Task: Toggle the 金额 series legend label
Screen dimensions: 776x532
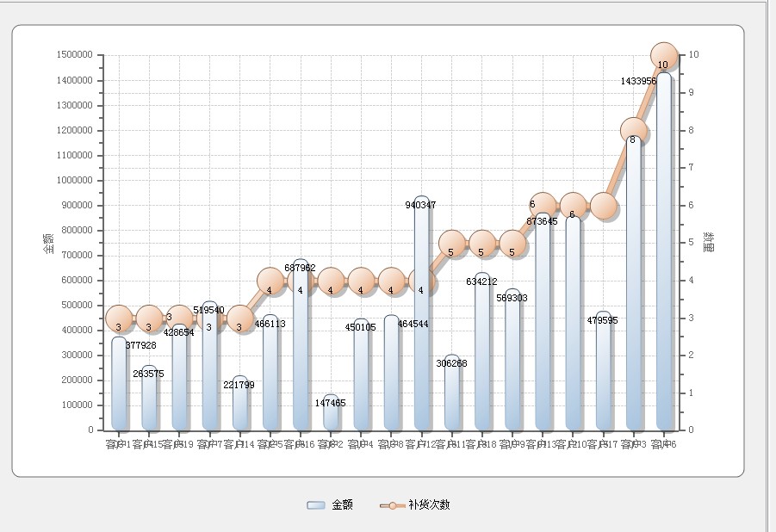Action: [342, 505]
